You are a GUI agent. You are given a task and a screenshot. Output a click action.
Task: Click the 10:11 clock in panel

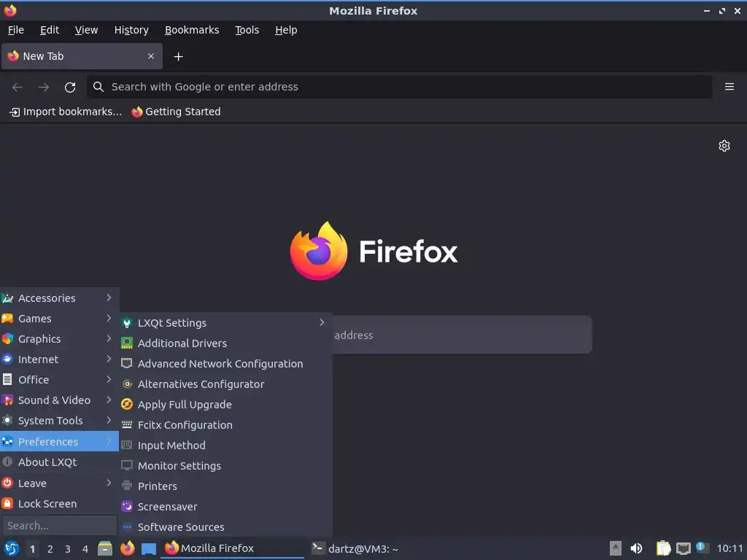click(729, 548)
